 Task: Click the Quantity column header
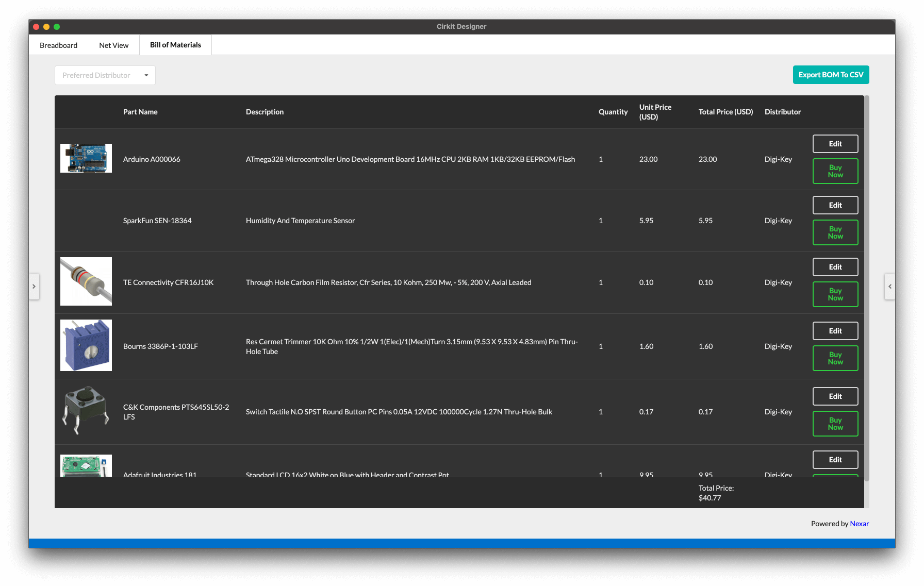point(613,112)
